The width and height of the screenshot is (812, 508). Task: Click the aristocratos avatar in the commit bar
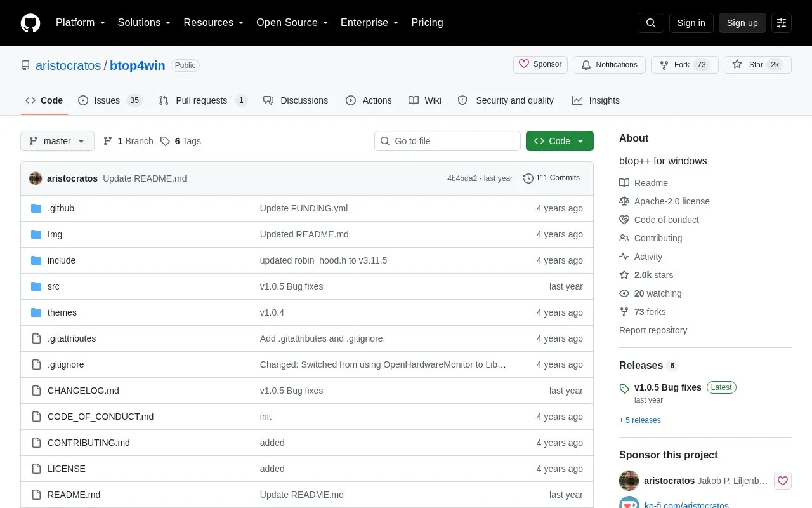point(36,178)
